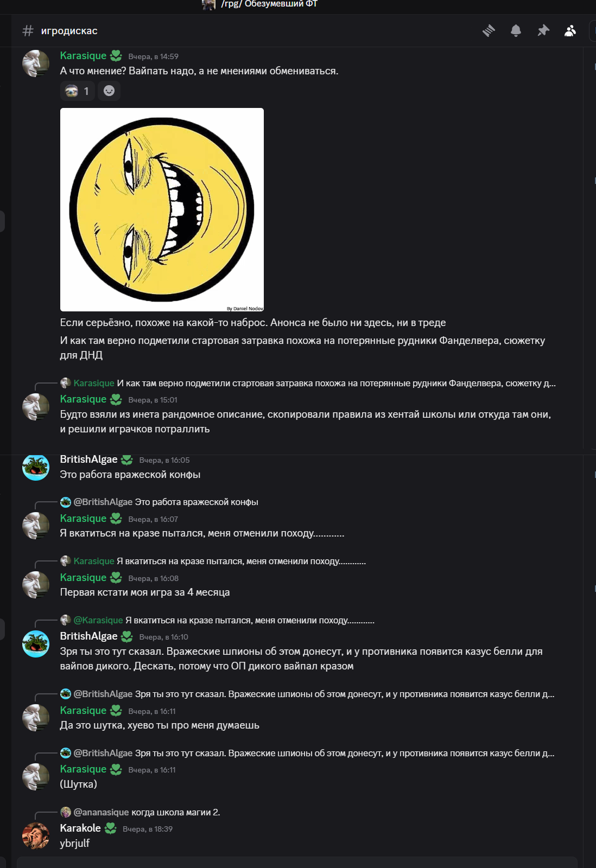The height and width of the screenshot is (868, 596).
Task: Toggle the sloth emoji reaction
Action: [x=78, y=91]
